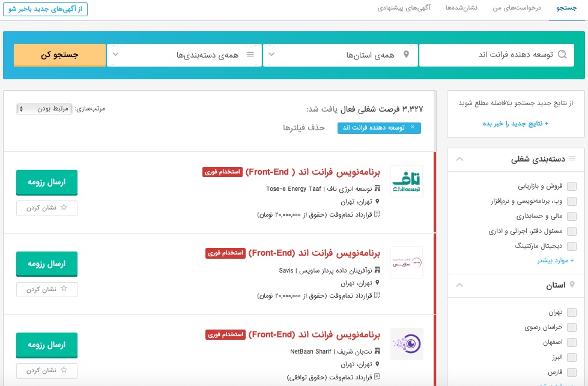Check the خراسان رضوی province filter
Screen dimensions: 588x386
[572, 327]
